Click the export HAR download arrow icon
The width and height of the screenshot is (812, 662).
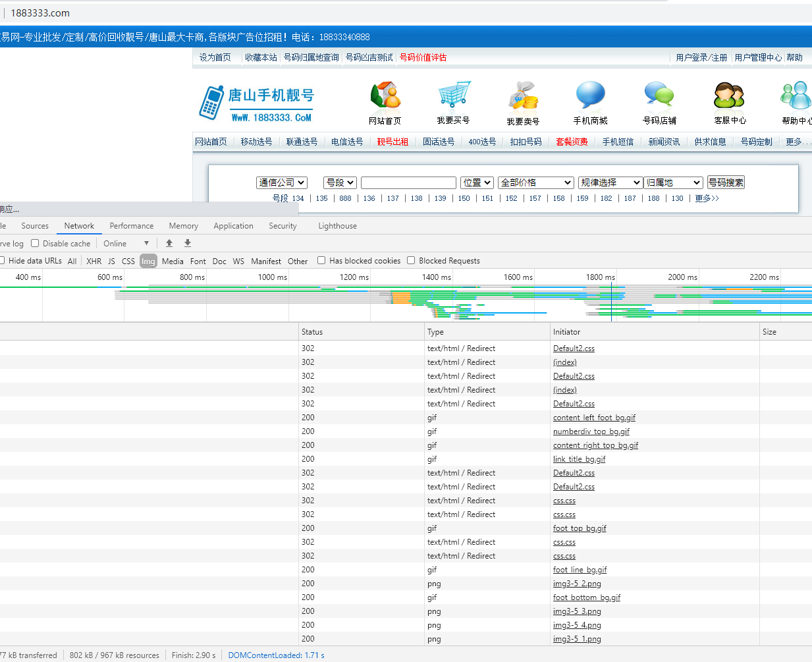[x=188, y=243]
